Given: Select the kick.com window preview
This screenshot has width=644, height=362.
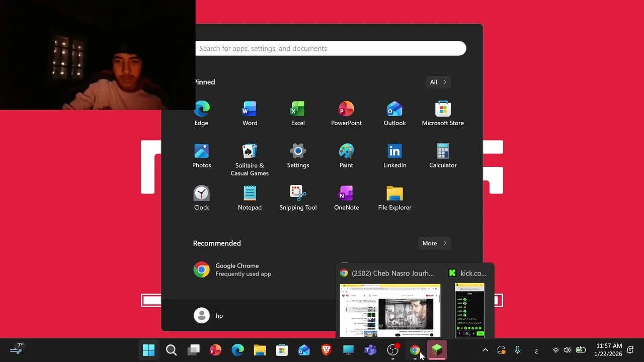Looking at the screenshot, I should [469, 310].
